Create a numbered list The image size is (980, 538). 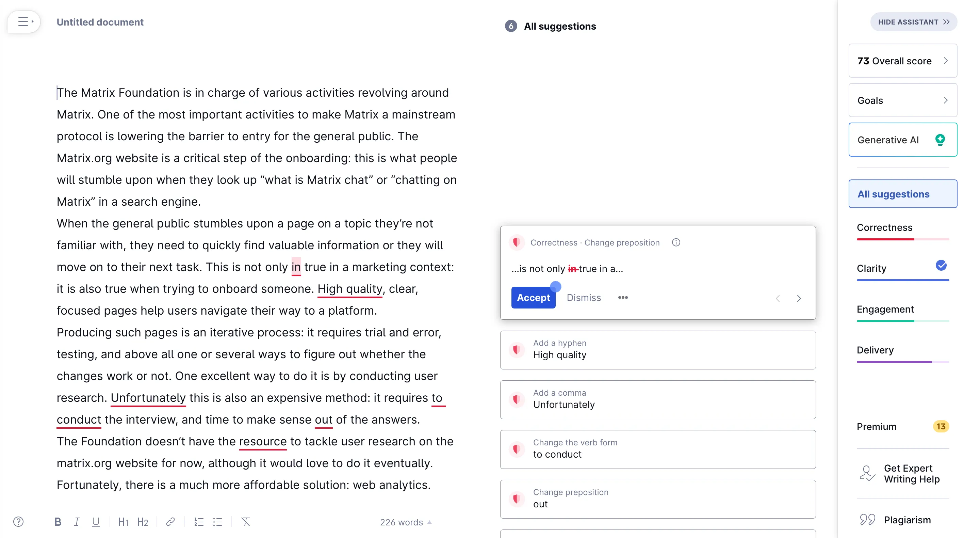coord(199,522)
